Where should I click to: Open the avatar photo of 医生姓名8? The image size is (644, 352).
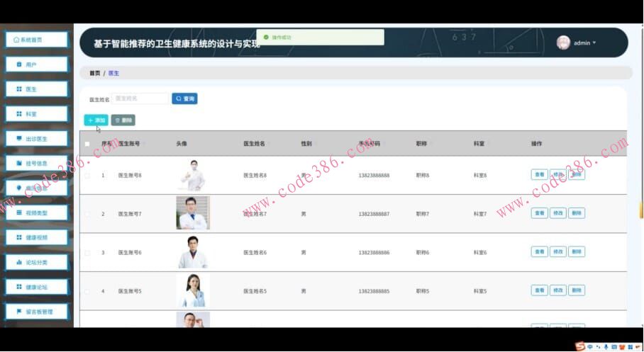click(193, 175)
